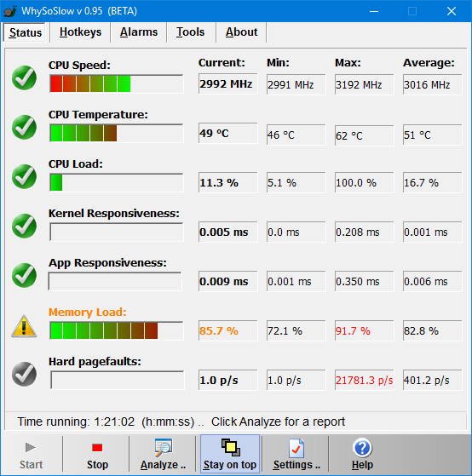Viewport: 472px width, 476px height.
Task: Open the Alarms tab
Action: (x=139, y=32)
